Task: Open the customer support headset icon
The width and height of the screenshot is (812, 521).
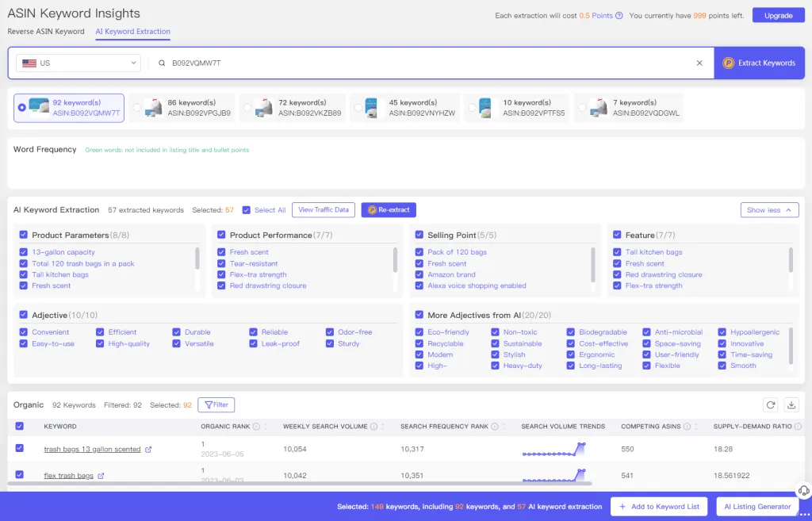Action: (x=802, y=491)
